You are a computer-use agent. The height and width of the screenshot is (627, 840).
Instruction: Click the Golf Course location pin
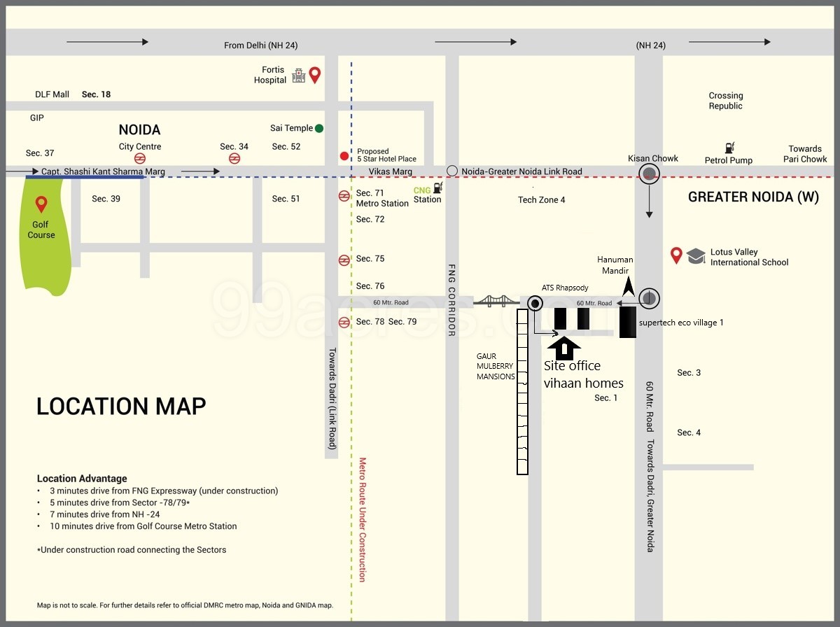pos(41,204)
